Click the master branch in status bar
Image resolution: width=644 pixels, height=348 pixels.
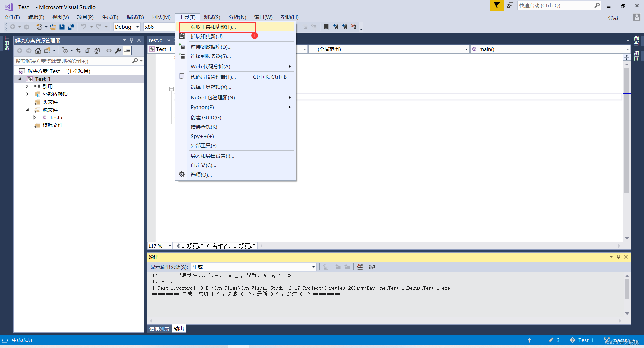tap(619, 340)
